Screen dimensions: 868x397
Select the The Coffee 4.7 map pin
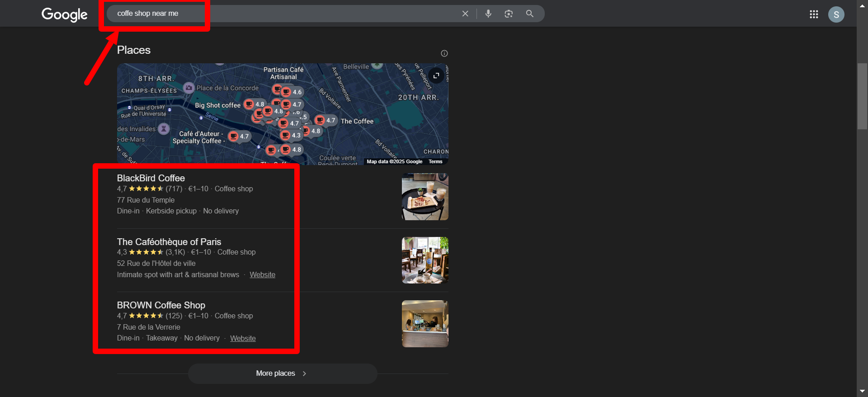pyautogui.click(x=325, y=120)
